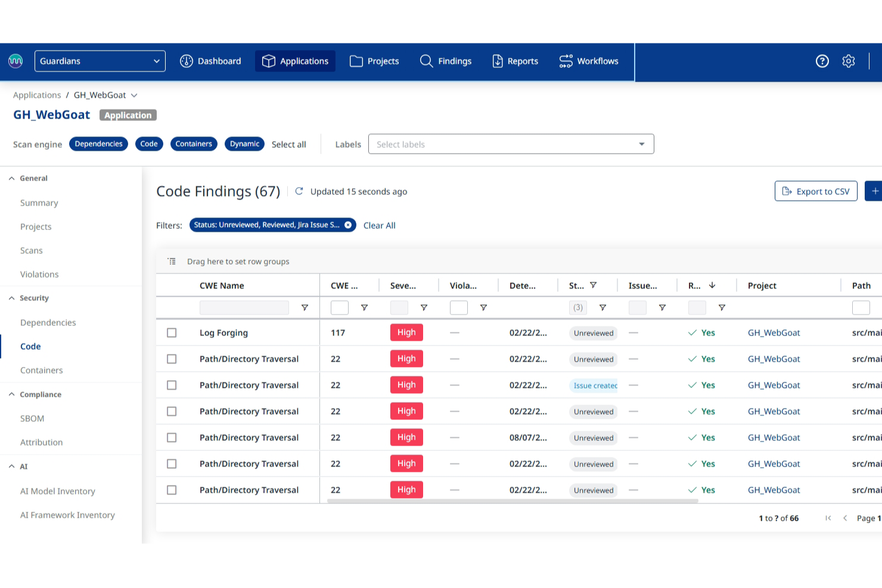Select the checkbox on the first Path/Directory Traversal row
The width and height of the screenshot is (882, 588).
pos(172,359)
